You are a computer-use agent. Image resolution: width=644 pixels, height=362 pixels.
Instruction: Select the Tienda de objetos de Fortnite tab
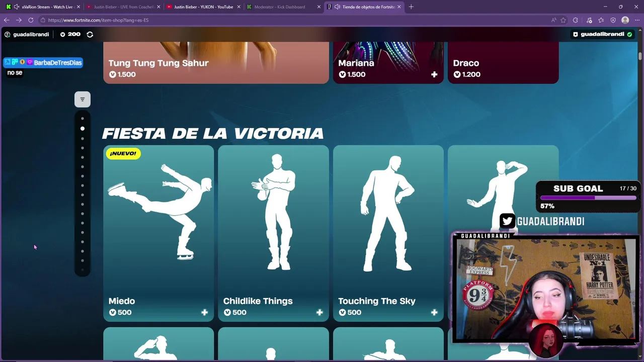[x=364, y=7]
